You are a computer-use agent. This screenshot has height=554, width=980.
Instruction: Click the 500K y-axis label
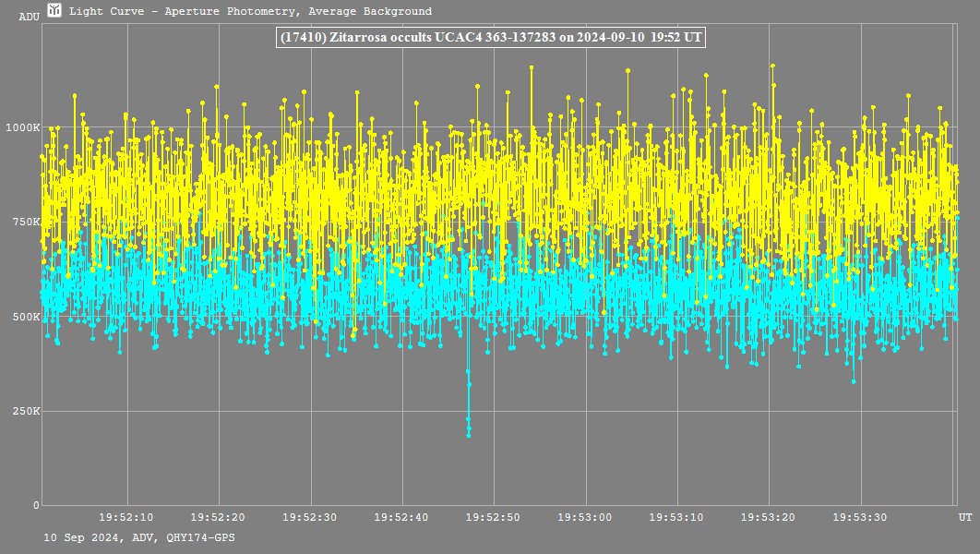click(27, 317)
